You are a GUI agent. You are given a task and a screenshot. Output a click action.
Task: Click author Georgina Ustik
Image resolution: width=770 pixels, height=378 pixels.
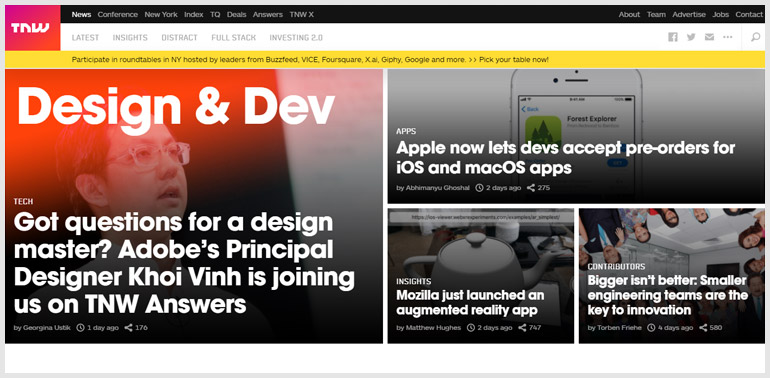(47, 327)
